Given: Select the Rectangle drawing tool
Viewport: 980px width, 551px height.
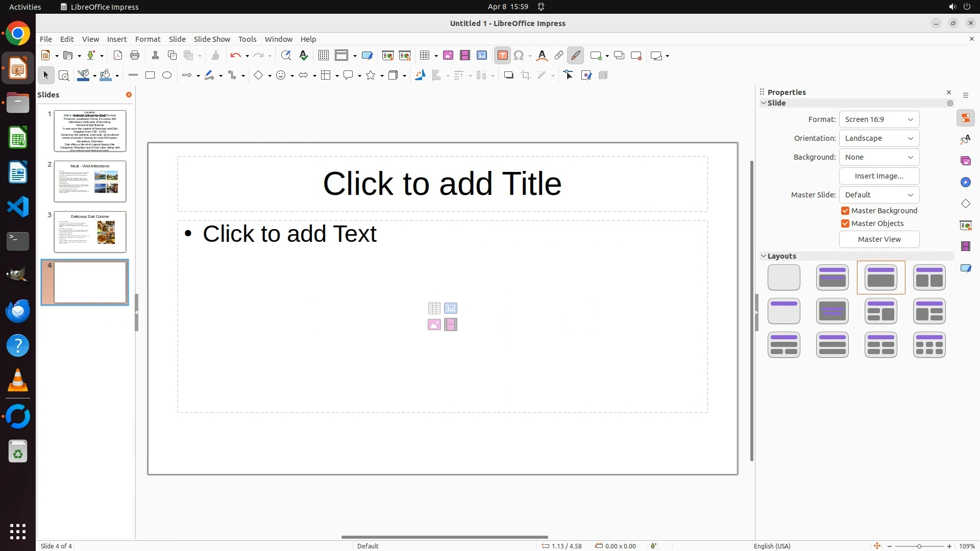Looking at the screenshot, I should pyautogui.click(x=150, y=76).
